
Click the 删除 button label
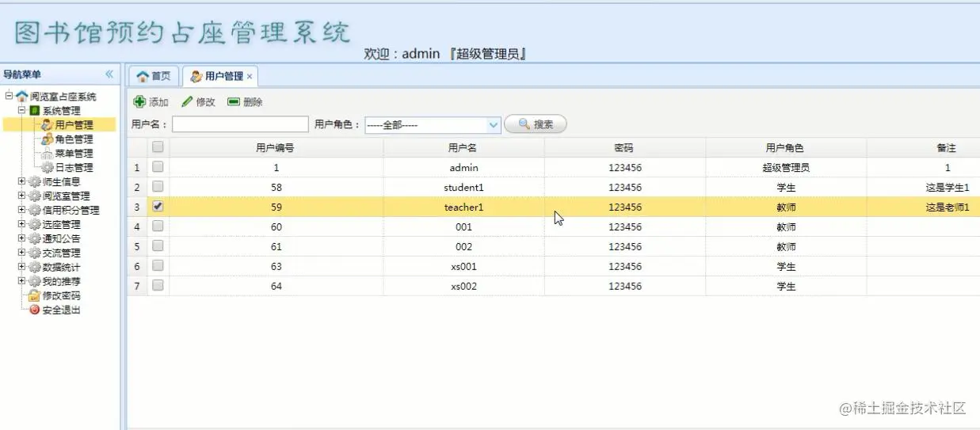pos(253,102)
